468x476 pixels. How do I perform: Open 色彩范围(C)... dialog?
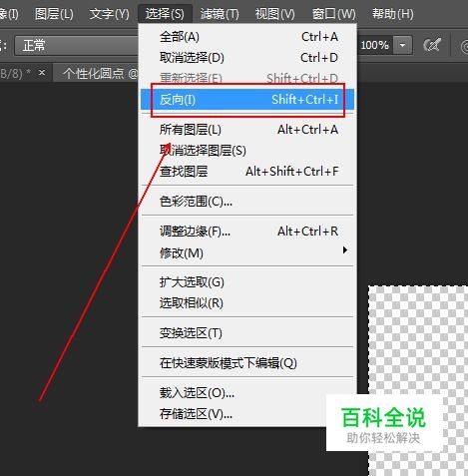click(247, 202)
